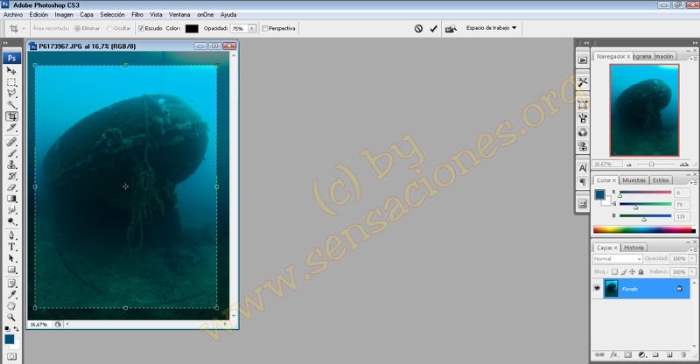Select the Magic Wand tool

12,105
